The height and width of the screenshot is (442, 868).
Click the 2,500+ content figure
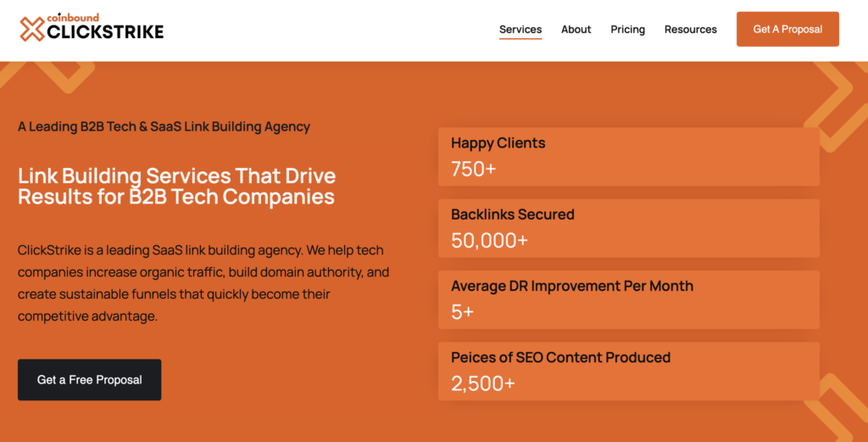point(482,383)
